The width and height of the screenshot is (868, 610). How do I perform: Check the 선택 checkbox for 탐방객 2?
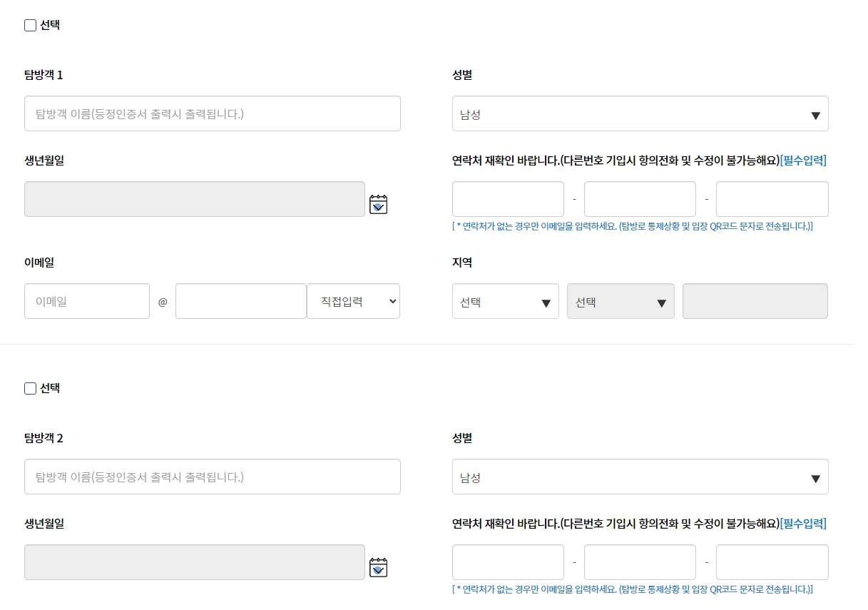pos(30,388)
